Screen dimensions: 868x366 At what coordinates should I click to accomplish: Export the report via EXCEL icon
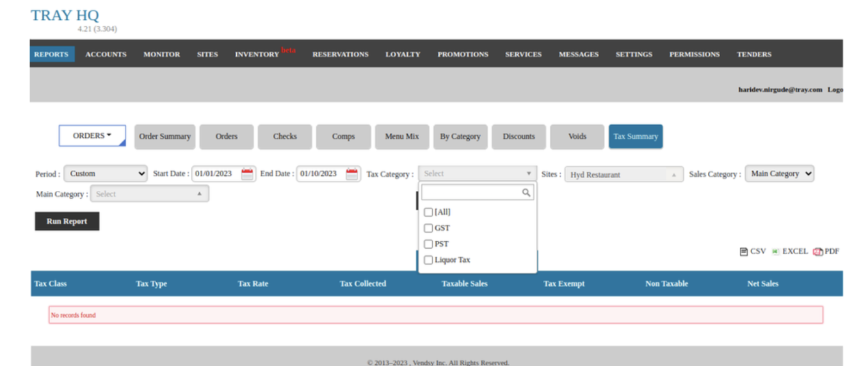775,252
